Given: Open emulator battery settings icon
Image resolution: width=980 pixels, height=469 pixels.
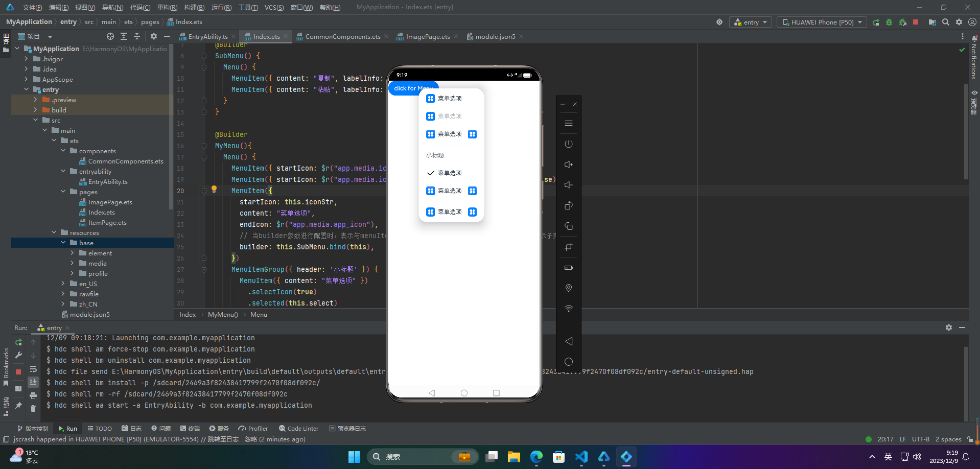Looking at the screenshot, I should [569, 268].
